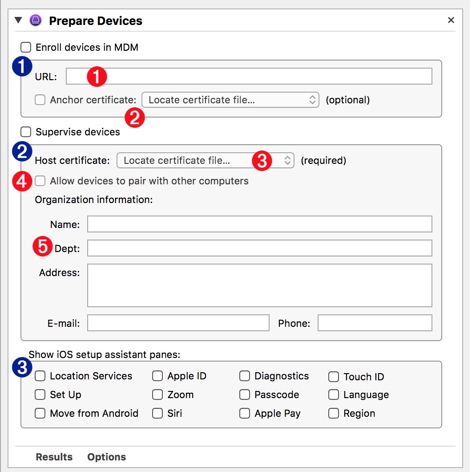Enable the Apple ID setup pane checkbox
This screenshot has height=472, width=476.
click(x=157, y=376)
